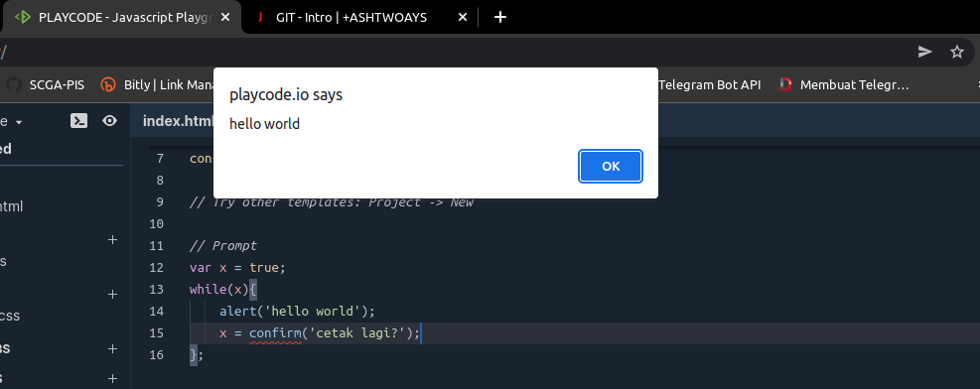Open the Membuat Telegram bookmark

pos(843,84)
